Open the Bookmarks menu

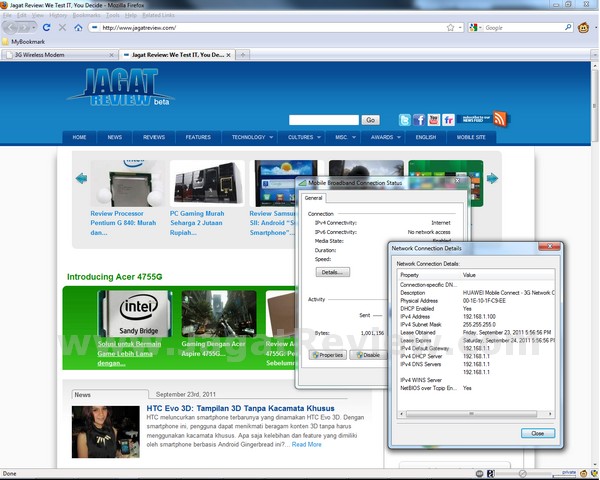(x=86, y=16)
